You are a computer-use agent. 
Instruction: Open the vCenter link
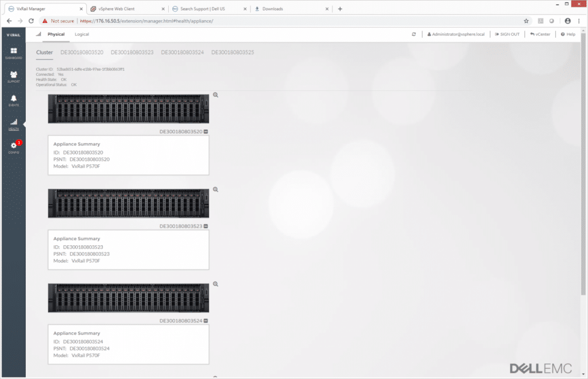pyautogui.click(x=540, y=34)
